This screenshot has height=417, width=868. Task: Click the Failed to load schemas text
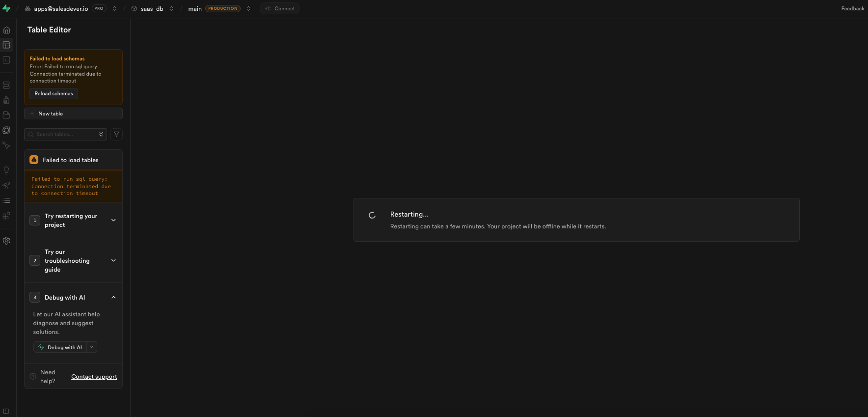tap(57, 58)
